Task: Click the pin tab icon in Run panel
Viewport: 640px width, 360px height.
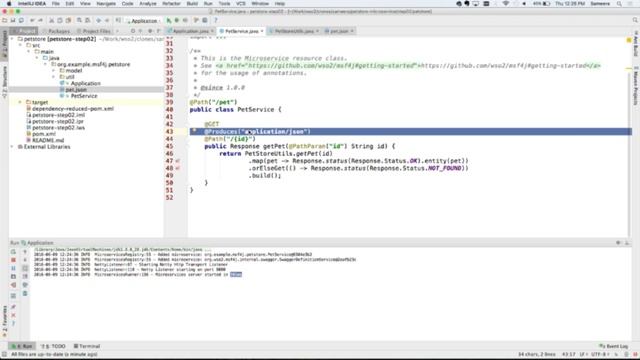Action: pyautogui.click(x=13, y=307)
